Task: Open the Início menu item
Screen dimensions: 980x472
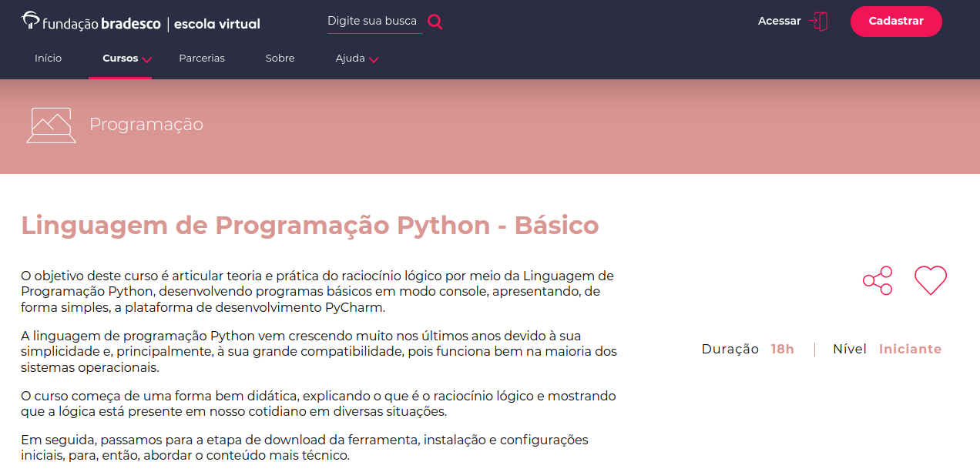Action: [48, 58]
